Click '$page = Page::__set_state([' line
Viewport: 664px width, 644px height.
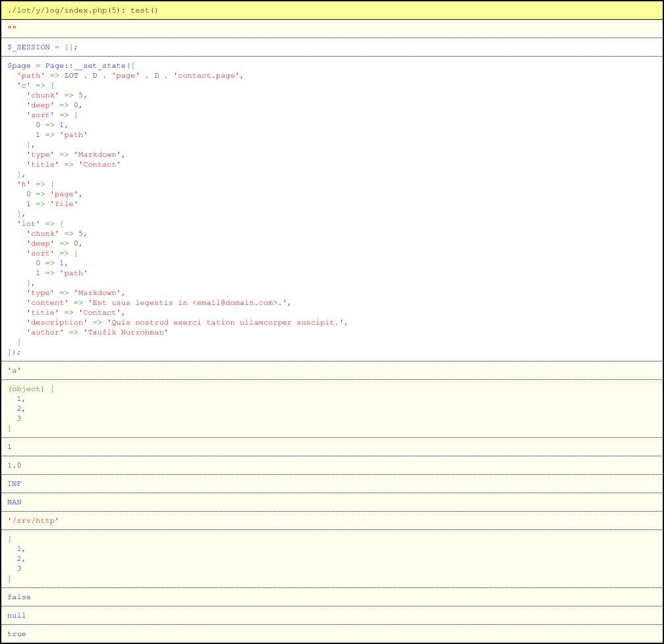(x=71, y=66)
